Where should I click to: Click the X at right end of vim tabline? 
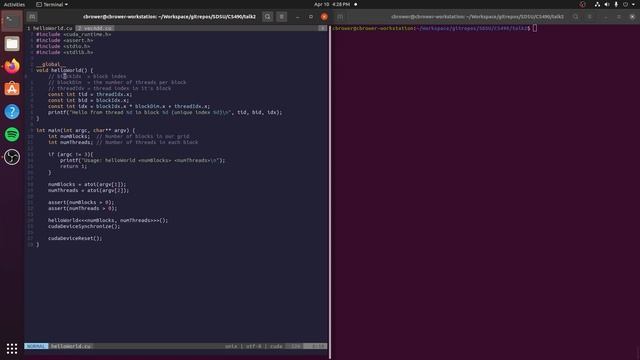pyautogui.click(x=322, y=28)
